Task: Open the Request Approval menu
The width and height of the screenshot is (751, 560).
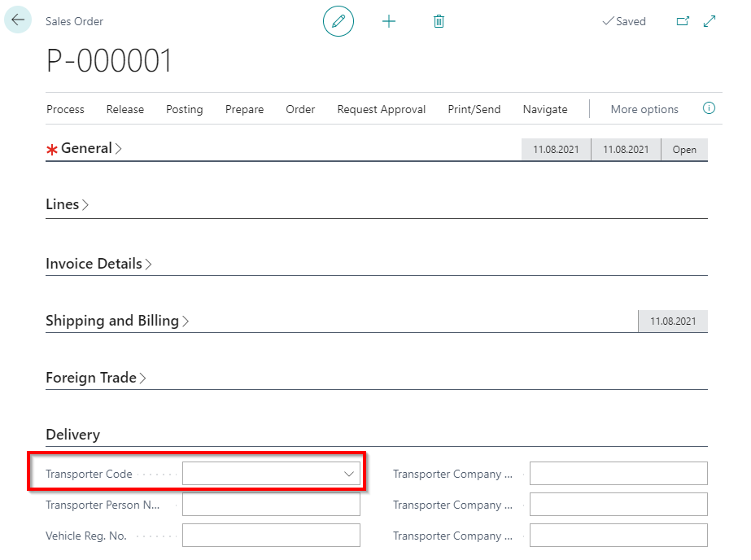Action: (382, 109)
